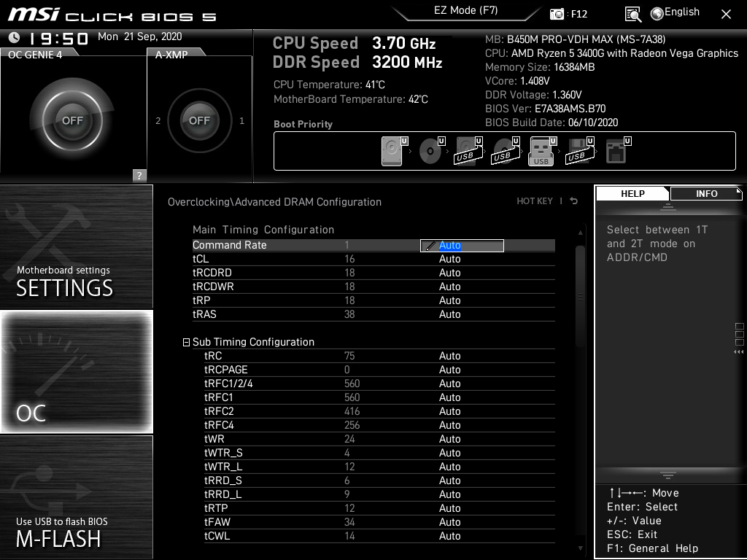Click the help panel top collapse handle
747x560 pixels.
pos(668,206)
